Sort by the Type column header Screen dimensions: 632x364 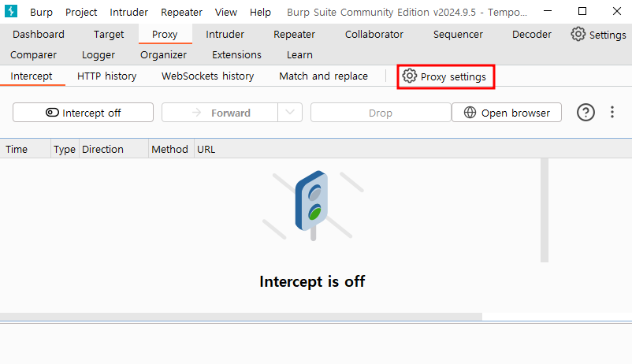pyautogui.click(x=65, y=149)
